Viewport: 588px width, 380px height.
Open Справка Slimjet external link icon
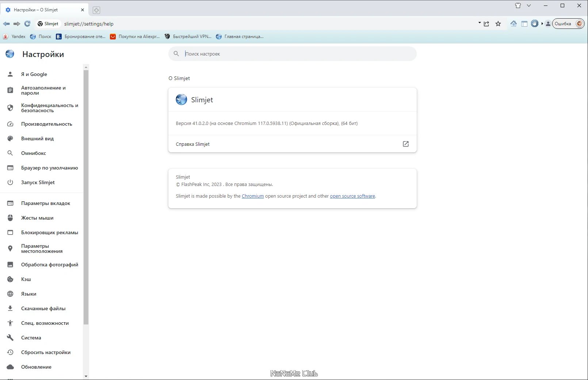coord(406,144)
